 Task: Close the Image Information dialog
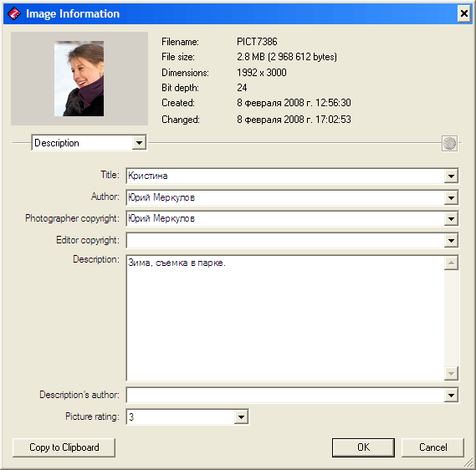463,13
